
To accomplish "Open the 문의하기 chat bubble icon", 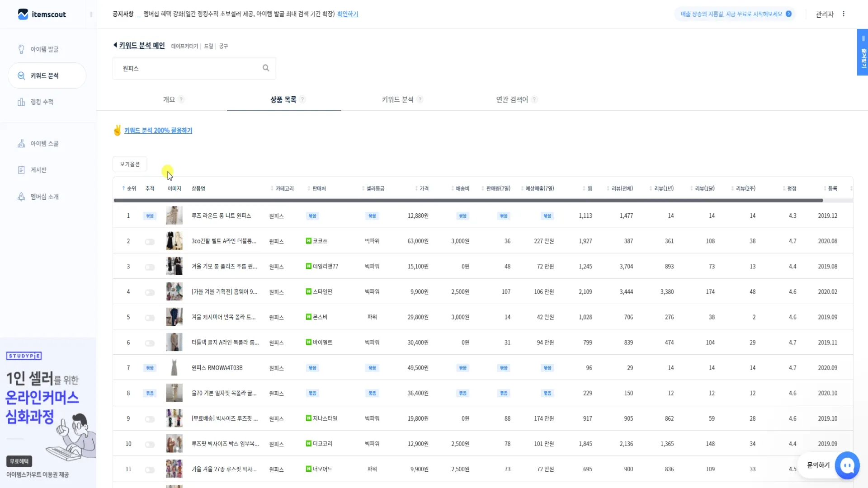I will [847, 465].
